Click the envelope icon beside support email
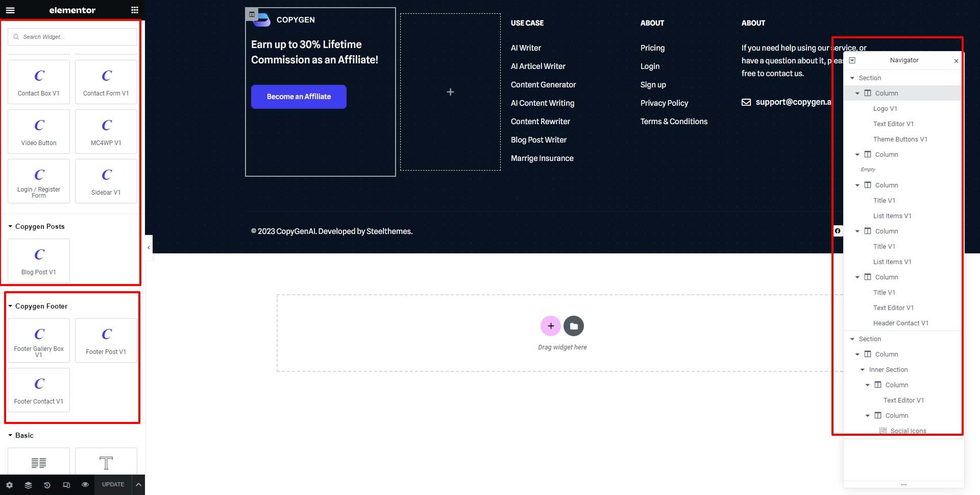This screenshot has height=495, width=980. coord(746,102)
